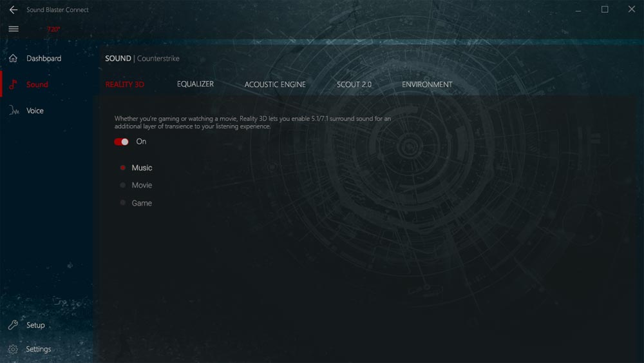Click the Settings gear icon

tap(13, 349)
